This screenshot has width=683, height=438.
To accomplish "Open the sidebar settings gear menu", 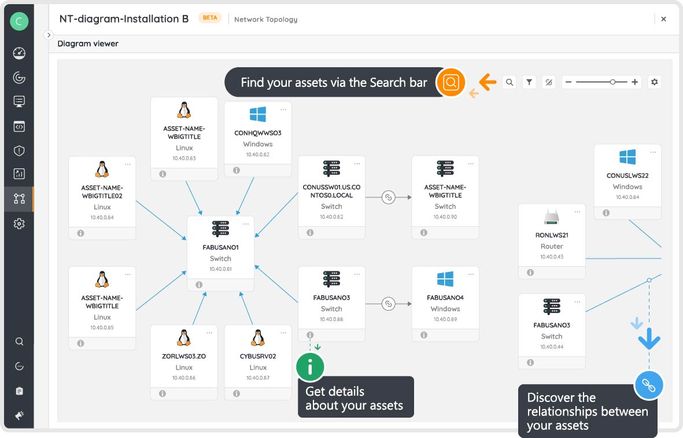I will [x=18, y=224].
